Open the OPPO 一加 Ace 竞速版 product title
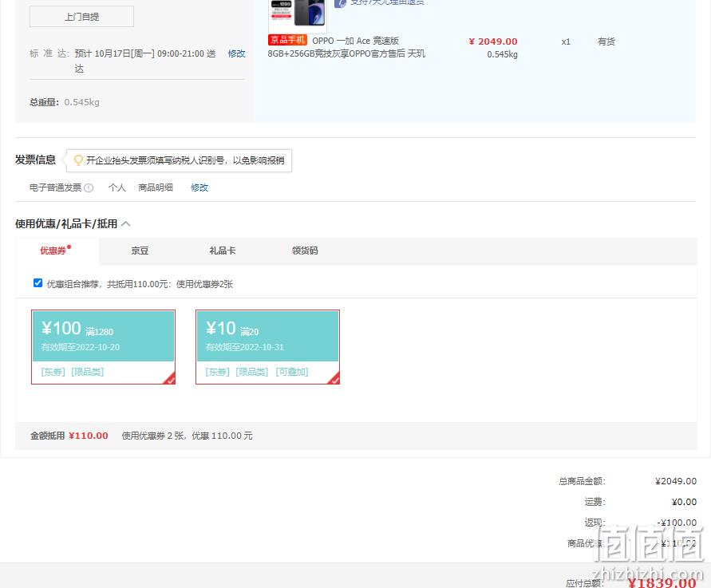711x588 pixels. pos(346,47)
